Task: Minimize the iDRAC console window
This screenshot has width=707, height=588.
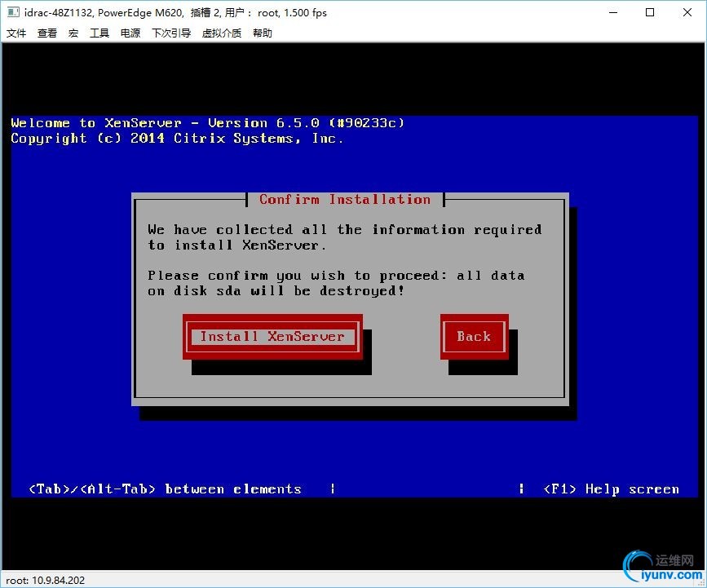Action: (613, 12)
